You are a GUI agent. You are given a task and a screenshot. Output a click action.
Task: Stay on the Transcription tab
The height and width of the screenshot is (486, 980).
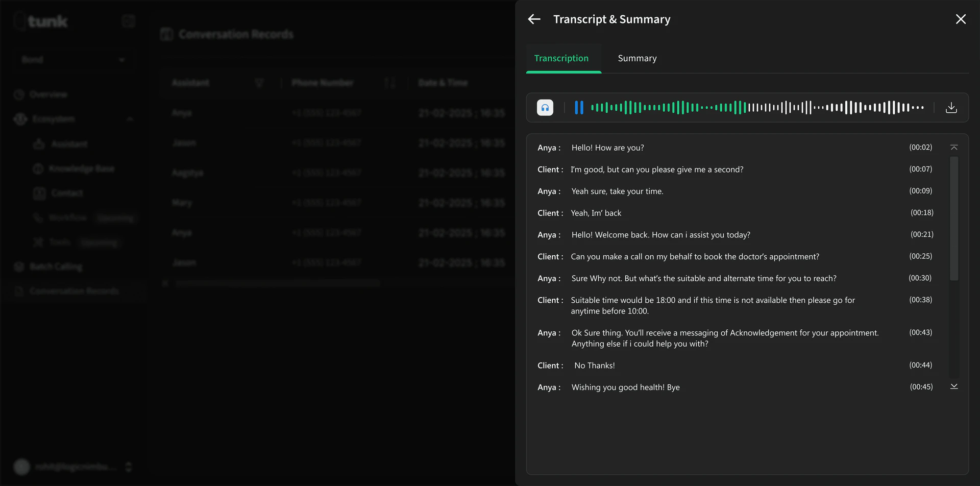pos(561,58)
